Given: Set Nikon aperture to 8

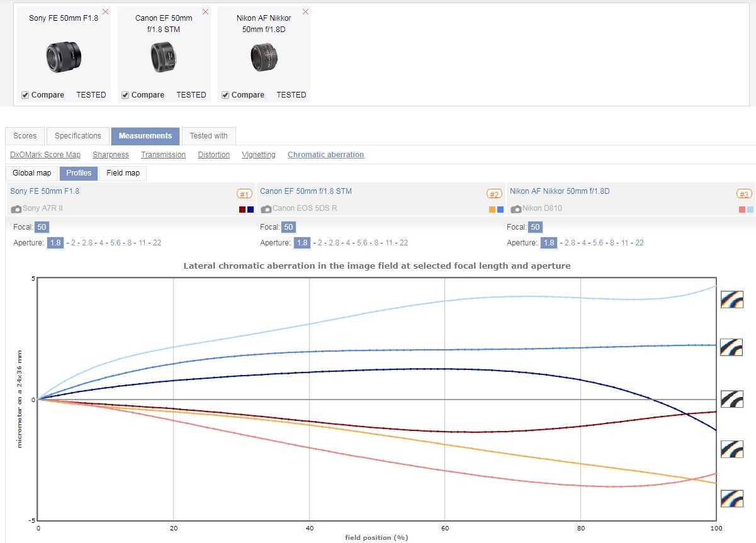Looking at the screenshot, I should point(612,243).
